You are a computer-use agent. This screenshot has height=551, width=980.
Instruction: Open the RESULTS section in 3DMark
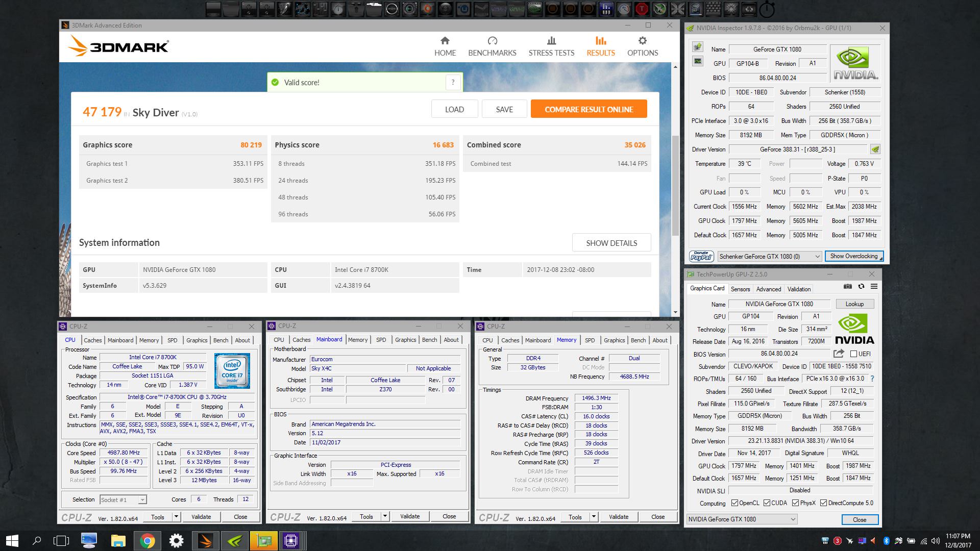click(601, 46)
